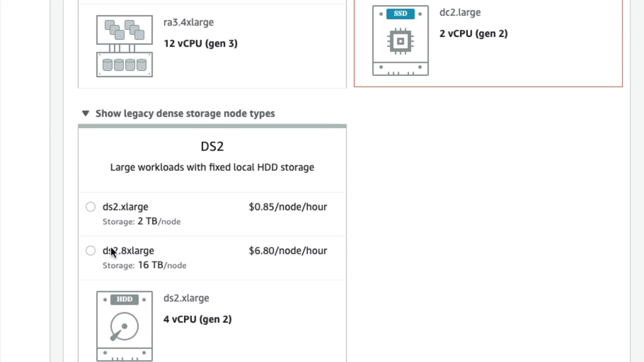Click the SSD label badge on drive icon
Viewport: 644px width, 362px height.
[x=400, y=14]
